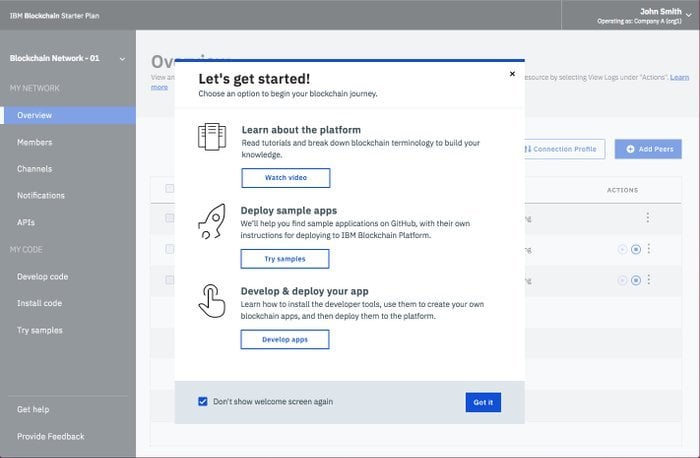Check the second table row checkbox

[170, 249]
